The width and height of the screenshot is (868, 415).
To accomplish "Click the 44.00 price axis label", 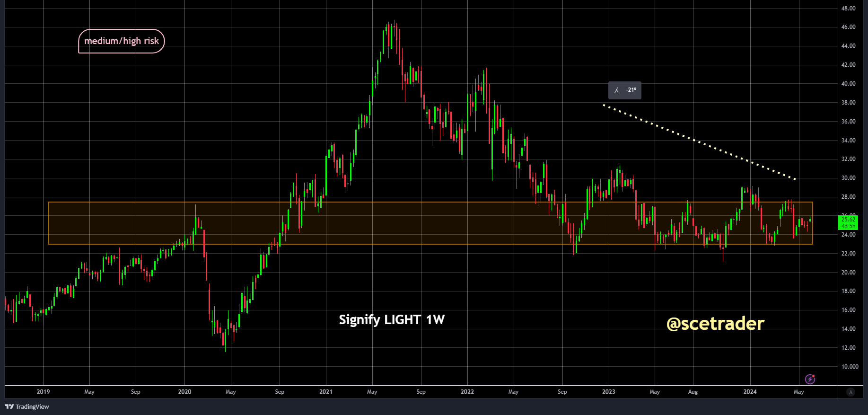I will pyautogui.click(x=848, y=46).
